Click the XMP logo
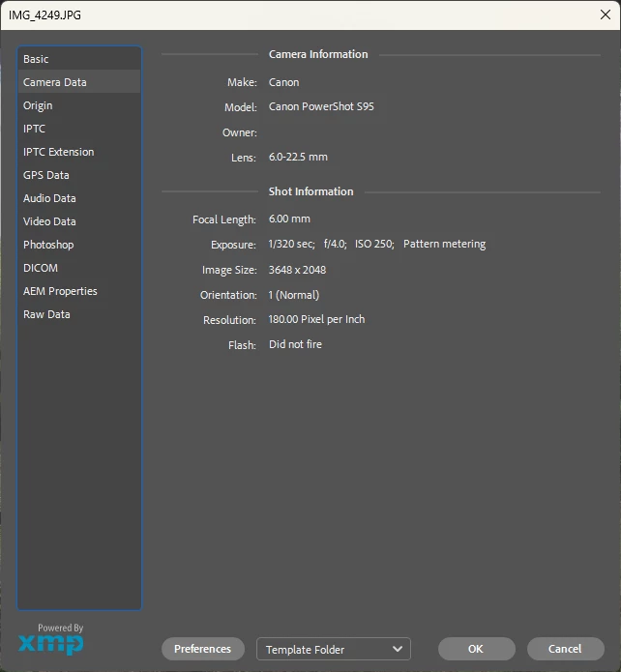621x672 pixels. point(50,644)
